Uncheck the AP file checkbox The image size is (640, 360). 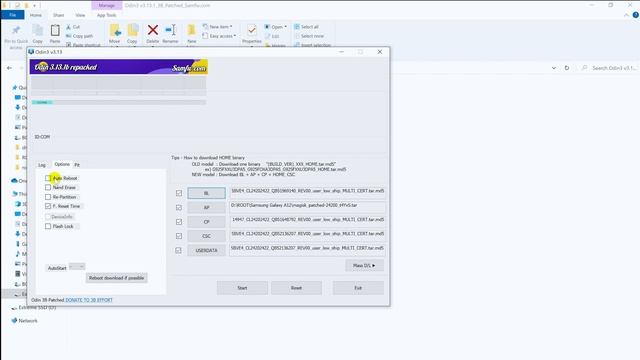pyautogui.click(x=179, y=207)
